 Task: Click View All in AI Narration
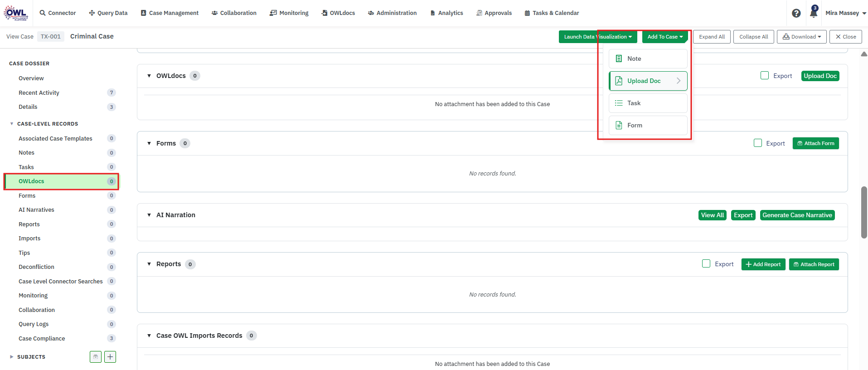pos(713,215)
